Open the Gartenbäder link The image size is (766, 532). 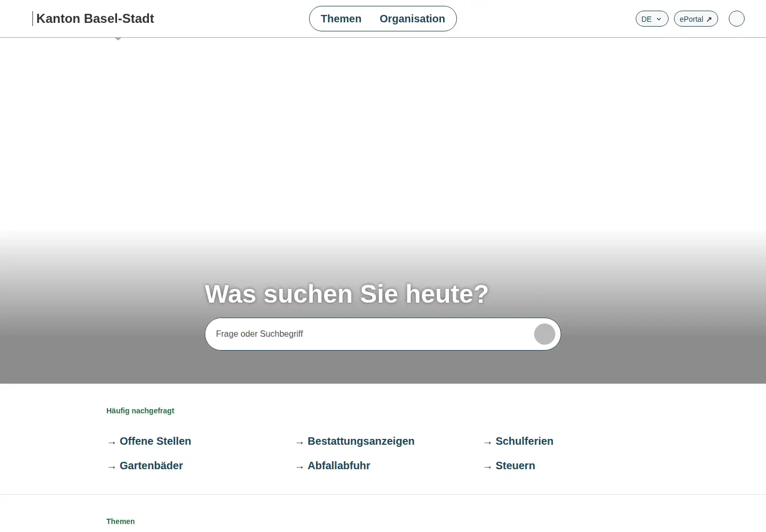point(145,465)
